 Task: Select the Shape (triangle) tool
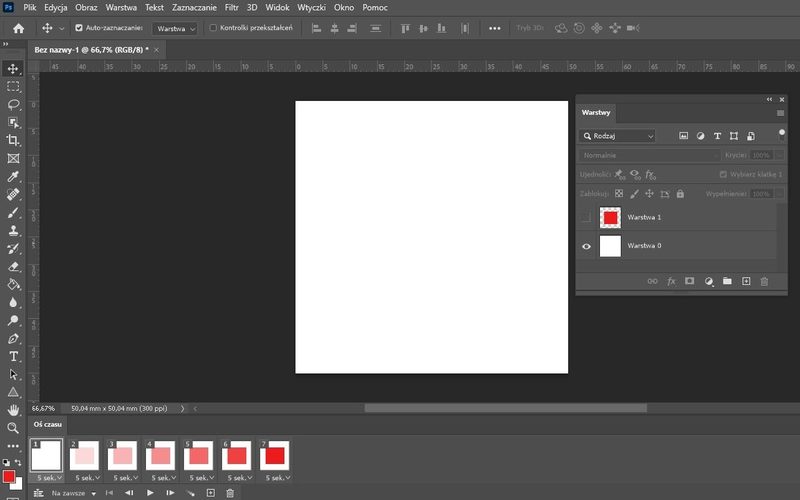pyautogui.click(x=13, y=392)
